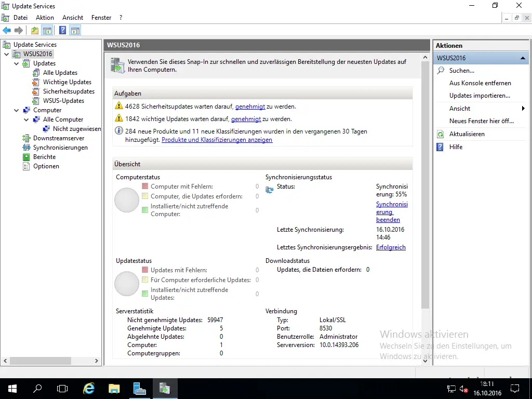Select the Update Services root node icon
The width and height of the screenshot is (532, 399).
[x=6, y=45]
